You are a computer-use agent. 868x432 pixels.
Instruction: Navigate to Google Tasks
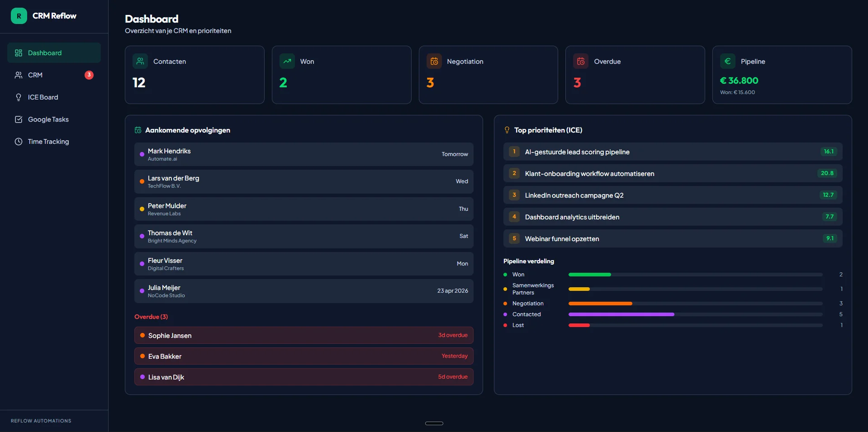54,119
